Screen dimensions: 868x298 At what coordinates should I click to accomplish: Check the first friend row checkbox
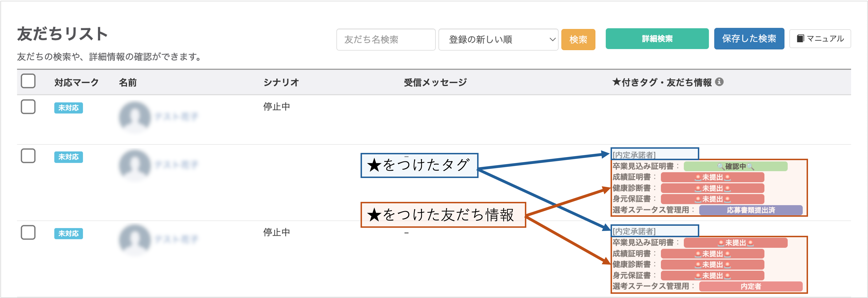(28, 107)
